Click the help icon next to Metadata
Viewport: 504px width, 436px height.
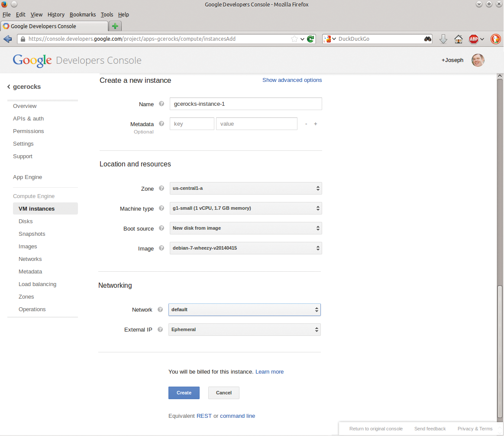pyautogui.click(x=162, y=124)
